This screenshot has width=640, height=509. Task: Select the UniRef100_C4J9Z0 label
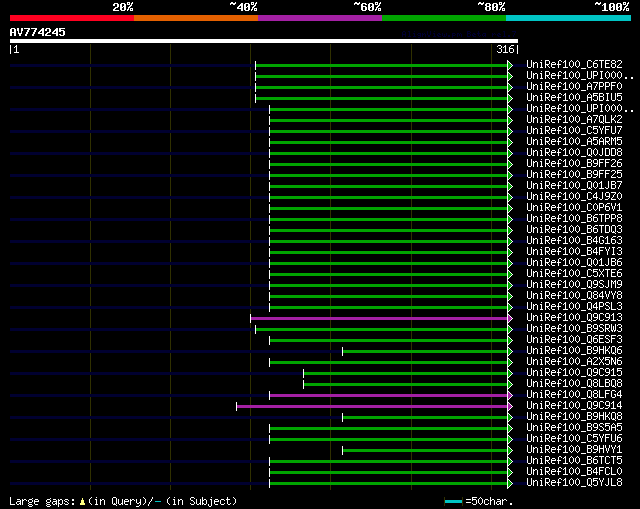coord(574,197)
